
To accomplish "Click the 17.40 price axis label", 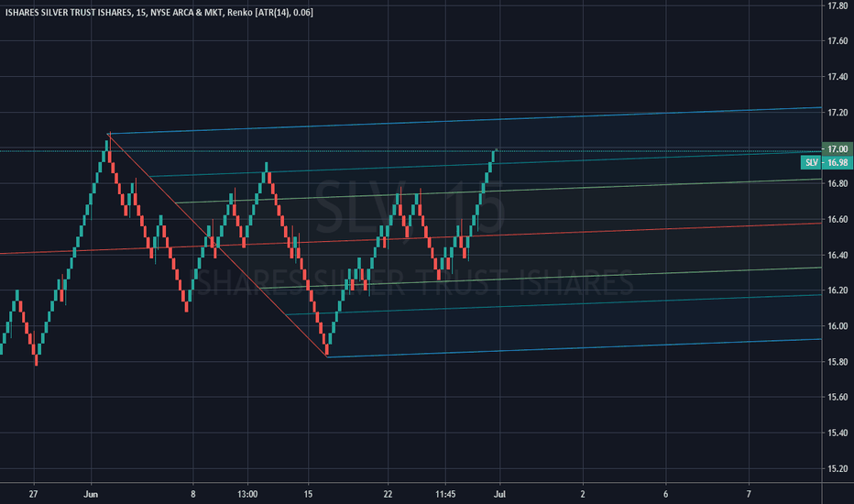I will pos(838,77).
